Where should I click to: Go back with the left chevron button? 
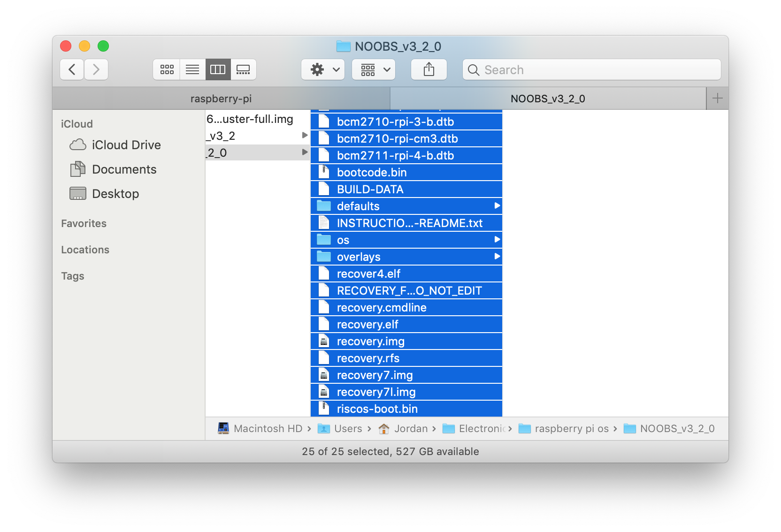72,69
